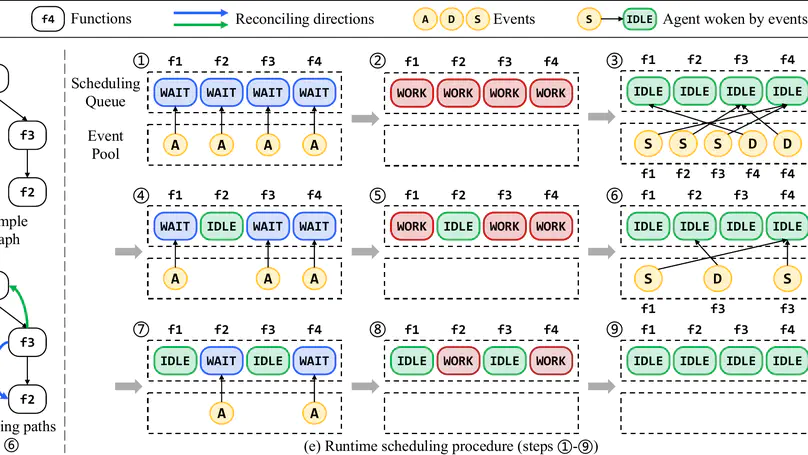Image resolution: width=808 pixels, height=455 pixels.
Task: Click the green reconciling direction arrow in legend
Action: coord(200,24)
